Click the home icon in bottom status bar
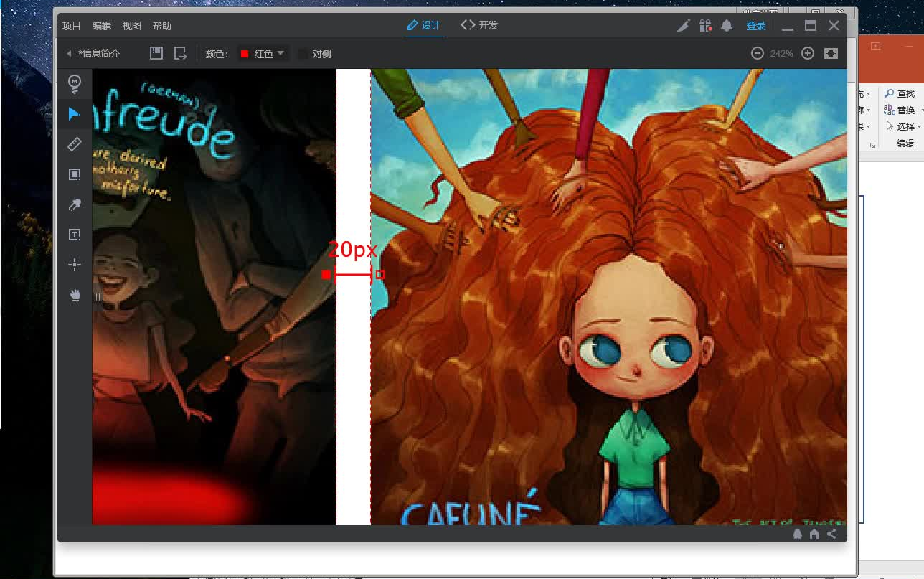The width and height of the screenshot is (924, 579). pyautogui.click(x=814, y=534)
